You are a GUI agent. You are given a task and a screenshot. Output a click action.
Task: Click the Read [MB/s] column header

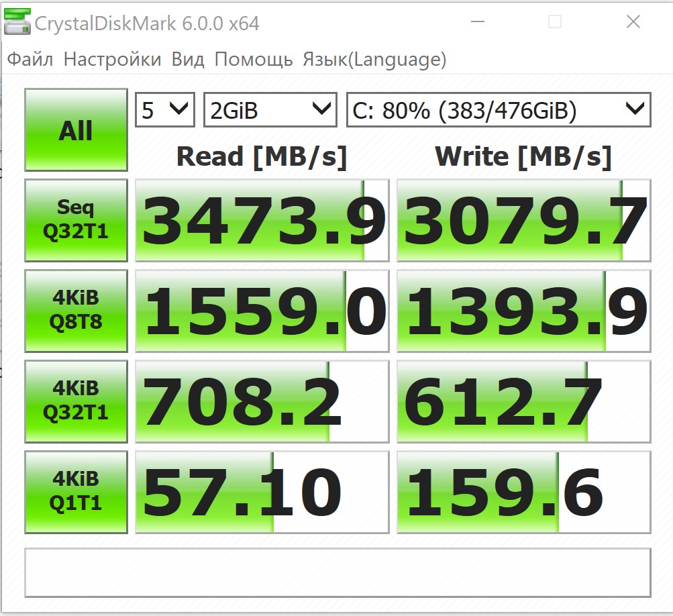coord(262,156)
